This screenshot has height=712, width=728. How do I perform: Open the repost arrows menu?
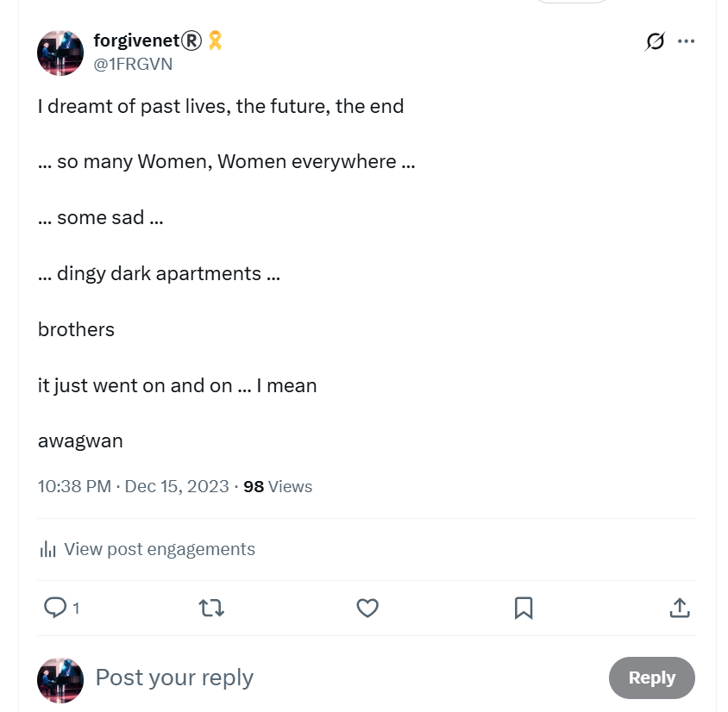(211, 608)
